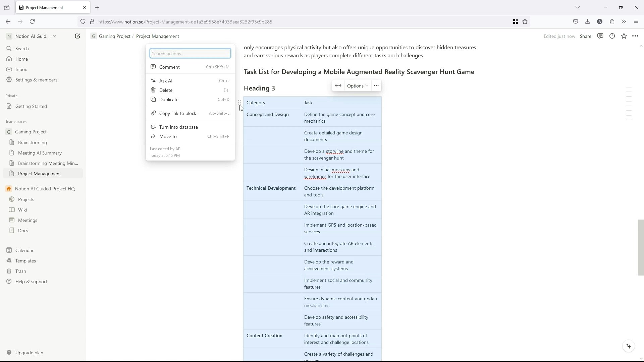Image resolution: width=644 pixels, height=362 pixels.
Task: Click the block drag handle beside the table
Action: pos(239,102)
